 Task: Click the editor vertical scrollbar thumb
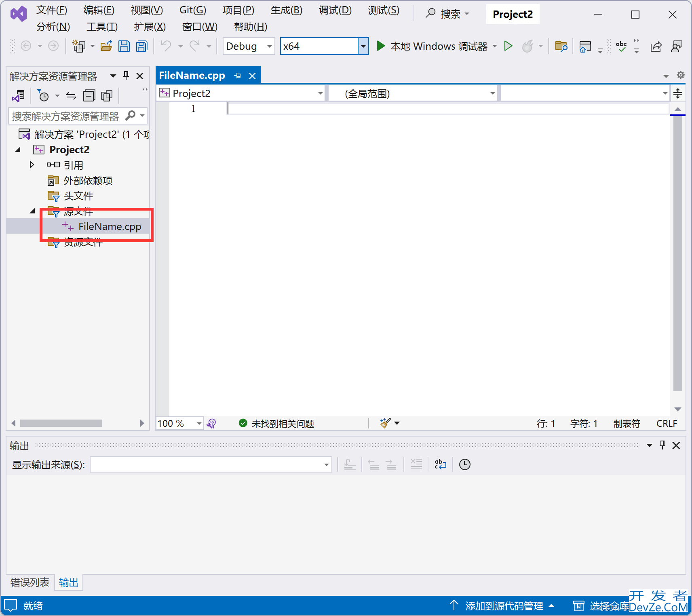click(x=678, y=253)
